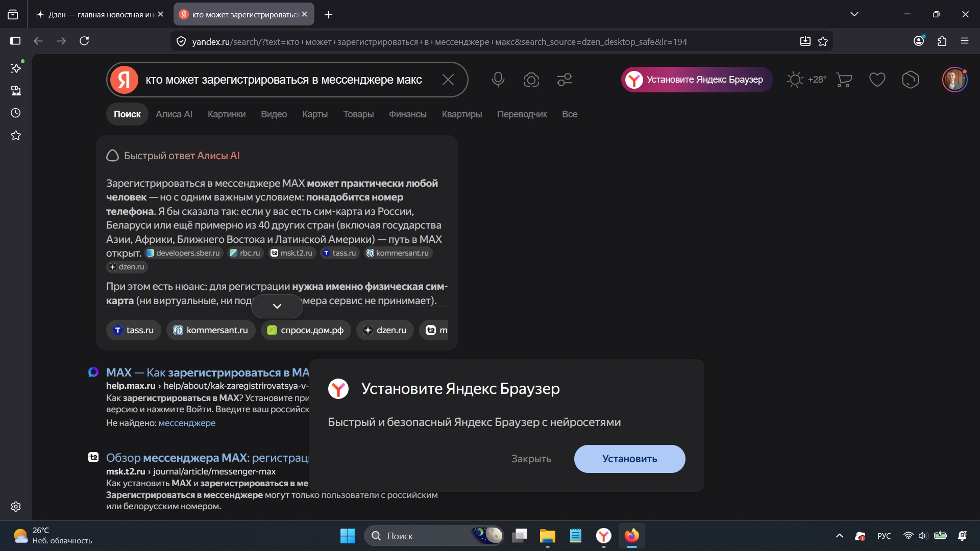Close the Дзен tab

pos(161,14)
